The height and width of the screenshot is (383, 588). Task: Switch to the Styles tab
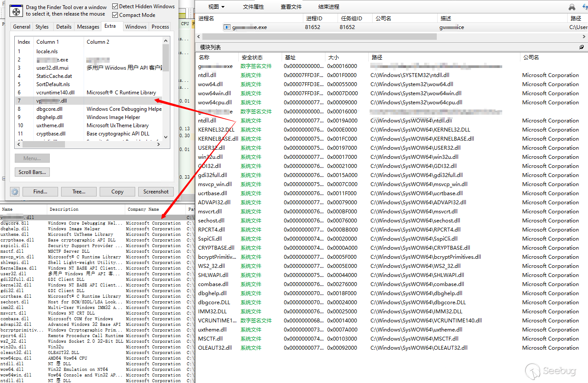tap(42, 27)
